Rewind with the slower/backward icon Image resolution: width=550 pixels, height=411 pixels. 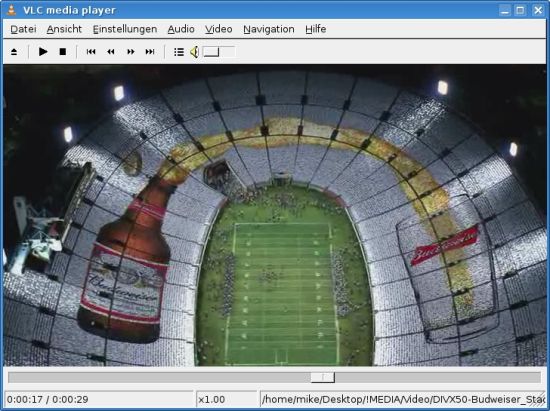(111, 52)
